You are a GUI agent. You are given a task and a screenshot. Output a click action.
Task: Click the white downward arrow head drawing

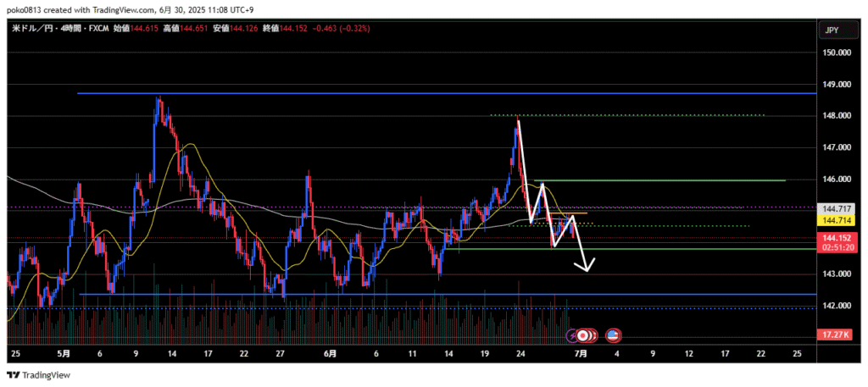pyautogui.click(x=585, y=267)
